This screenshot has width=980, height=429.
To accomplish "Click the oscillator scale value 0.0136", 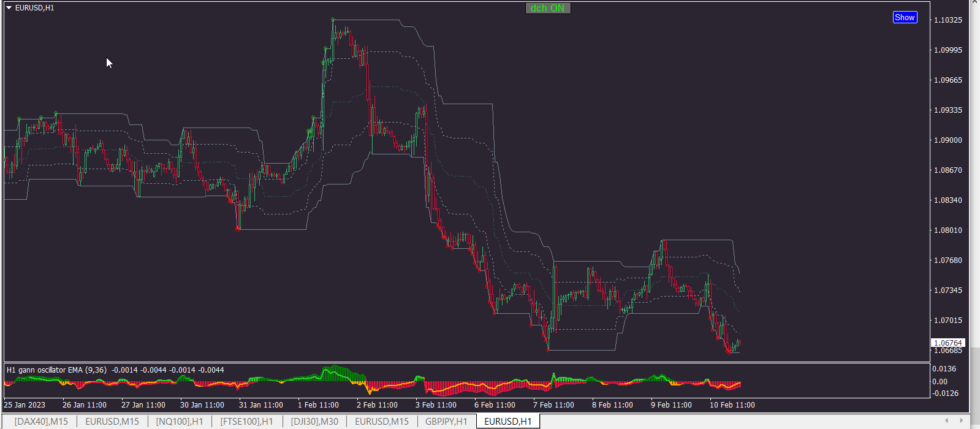I will (x=944, y=369).
